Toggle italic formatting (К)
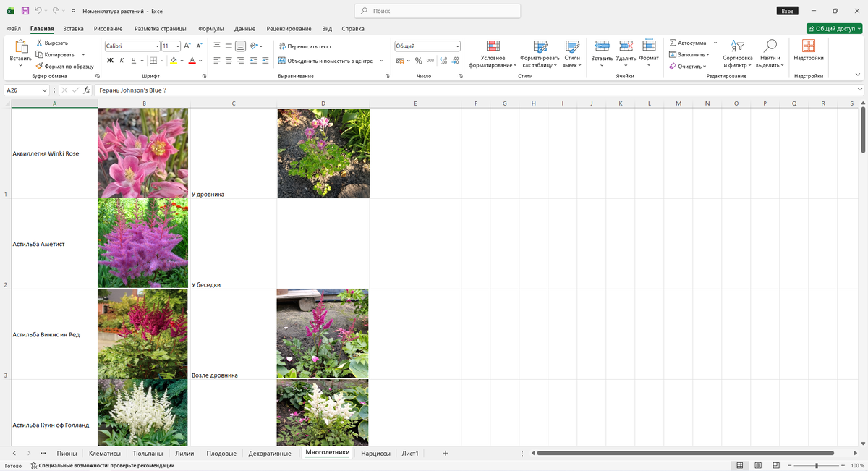The width and height of the screenshot is (868, 471). (122, 61)
